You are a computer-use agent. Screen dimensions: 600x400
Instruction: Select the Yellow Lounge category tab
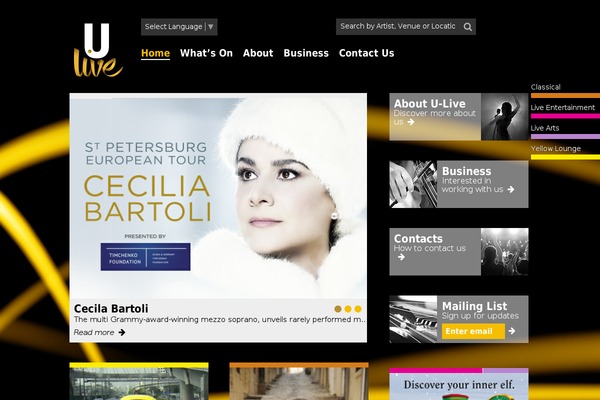(x=565, y=152)
